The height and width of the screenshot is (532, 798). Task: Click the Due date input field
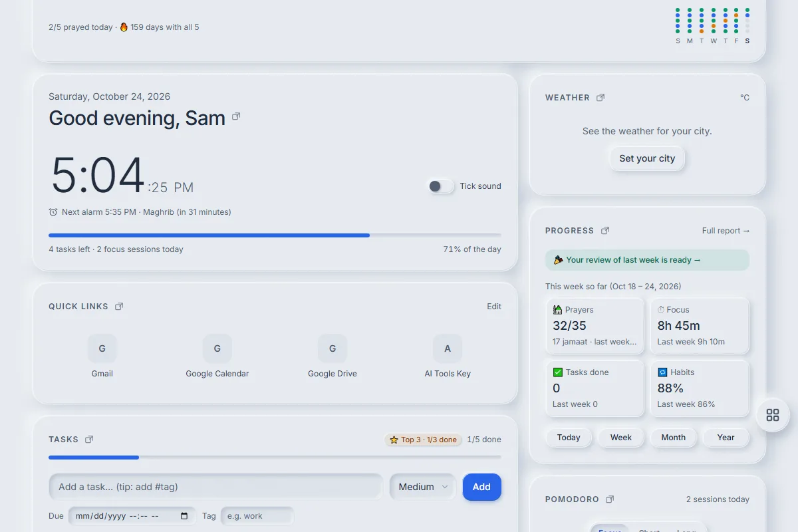tap(132, 516)
